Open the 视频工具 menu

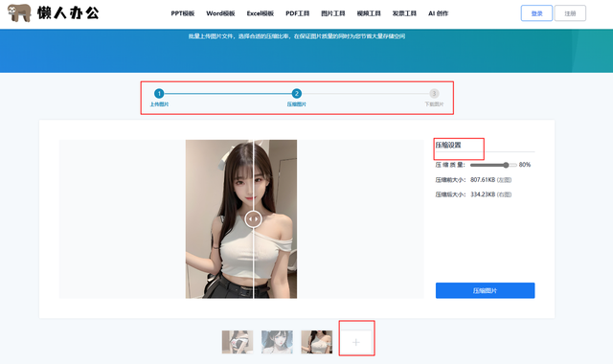(x=369, y=13)
